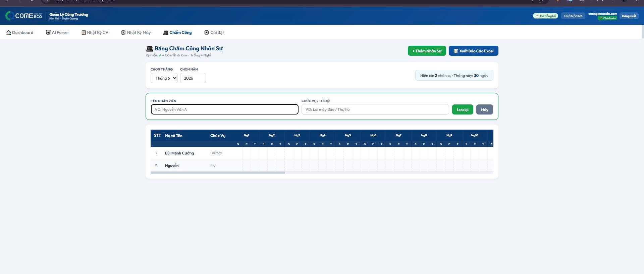
Task: Open the Cài đặt tab
Action: 214,33
